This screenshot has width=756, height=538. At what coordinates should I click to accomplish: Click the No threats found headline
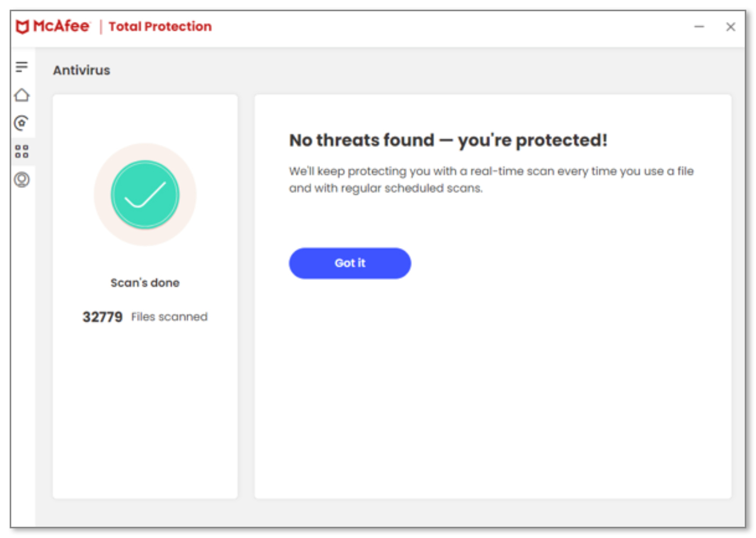click(x=448, y=140)
